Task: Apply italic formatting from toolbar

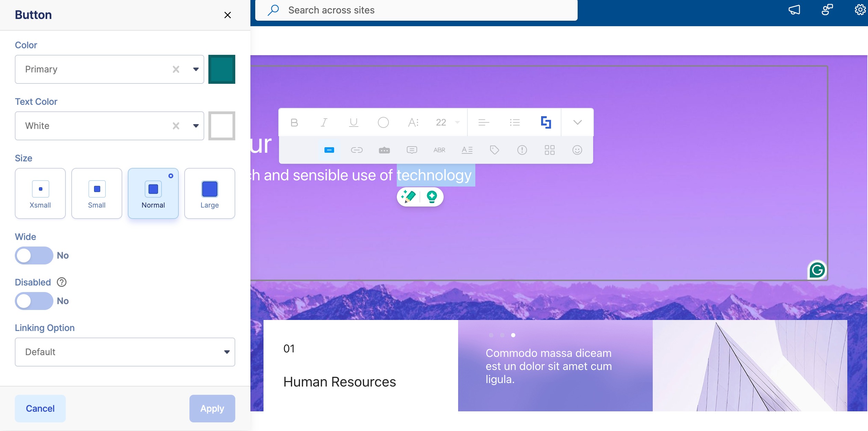Action: (x=324, y=122)
